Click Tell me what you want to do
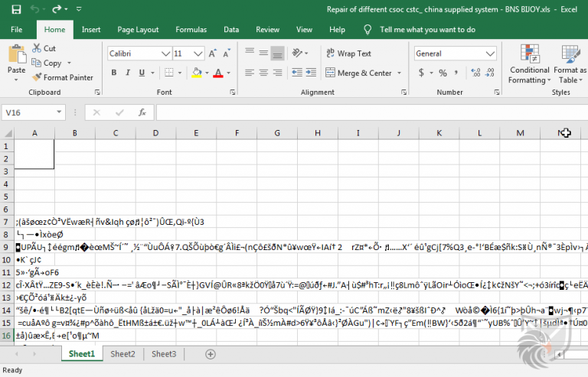This screenshot has width=588, height=377. [427, 30]
